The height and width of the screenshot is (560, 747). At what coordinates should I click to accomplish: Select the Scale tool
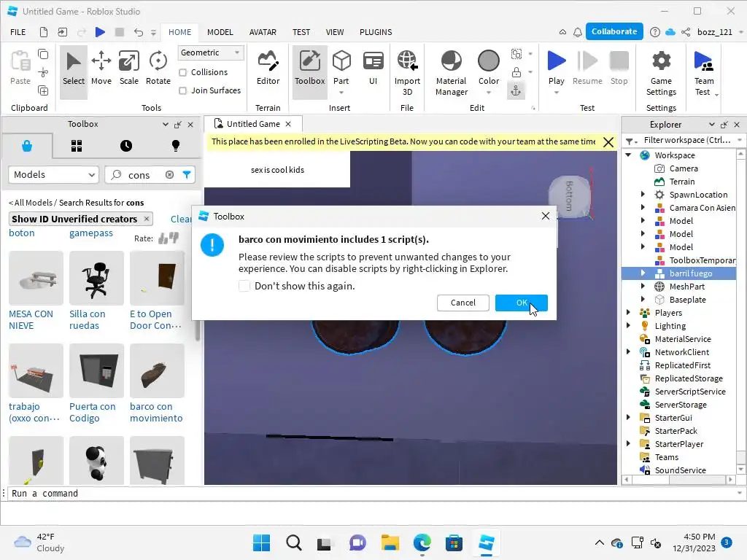coord(128,69)
